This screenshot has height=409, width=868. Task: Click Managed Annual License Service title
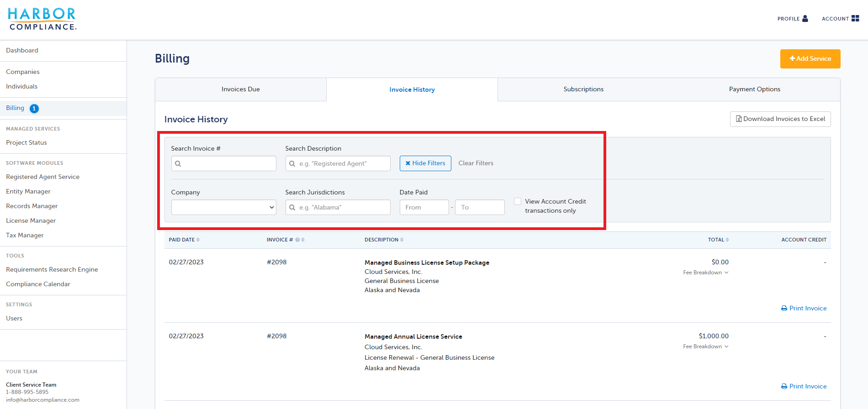click(413, 336)
